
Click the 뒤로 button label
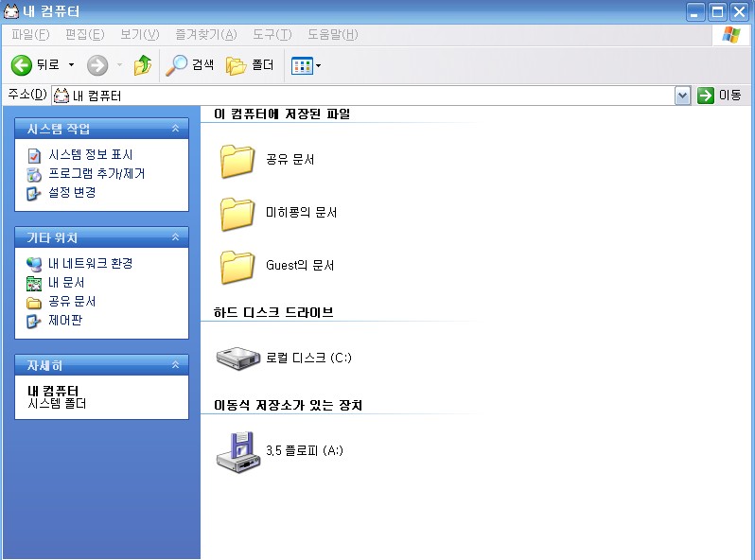48,64
